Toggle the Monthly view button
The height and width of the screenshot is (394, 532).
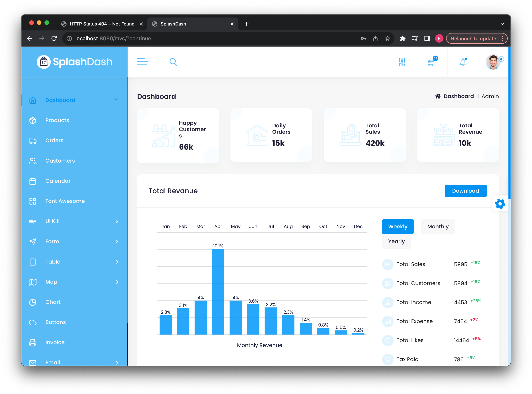pyautogui.click(x=437, y=226)
